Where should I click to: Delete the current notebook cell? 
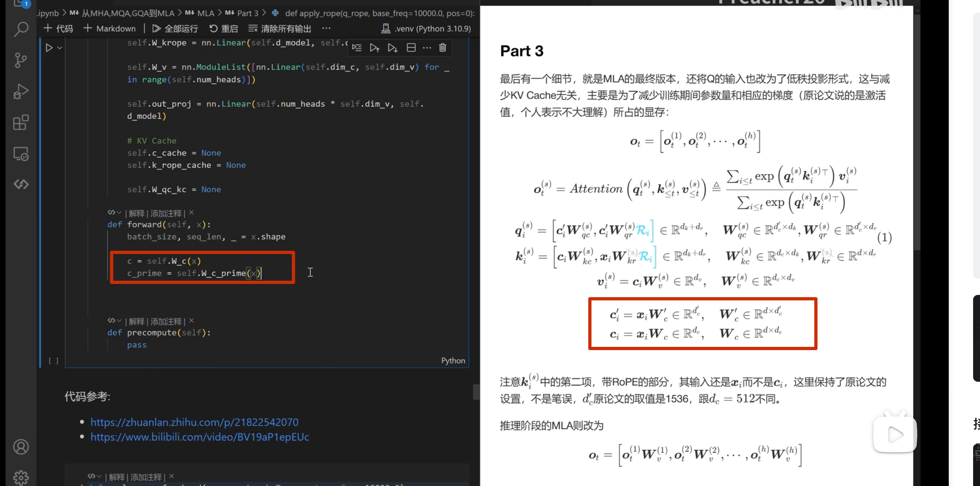click(x=443, y=48)
